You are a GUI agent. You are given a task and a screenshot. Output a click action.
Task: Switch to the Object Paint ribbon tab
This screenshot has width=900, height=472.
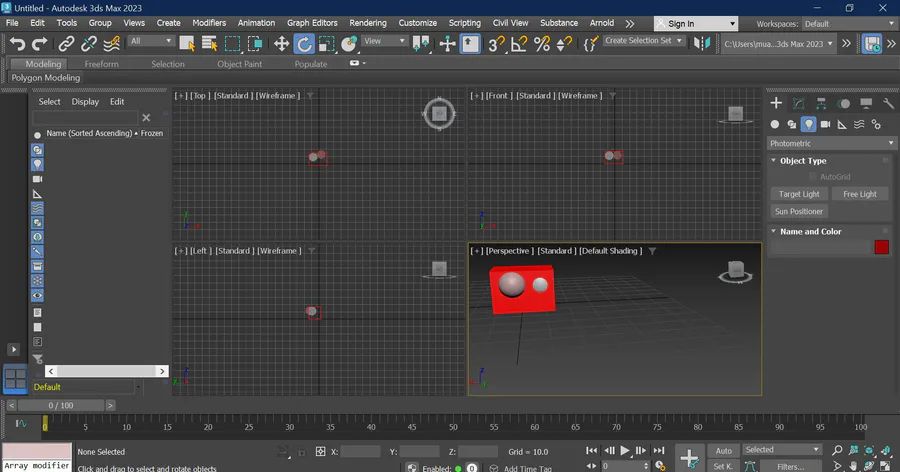click(x=239, y=64)
